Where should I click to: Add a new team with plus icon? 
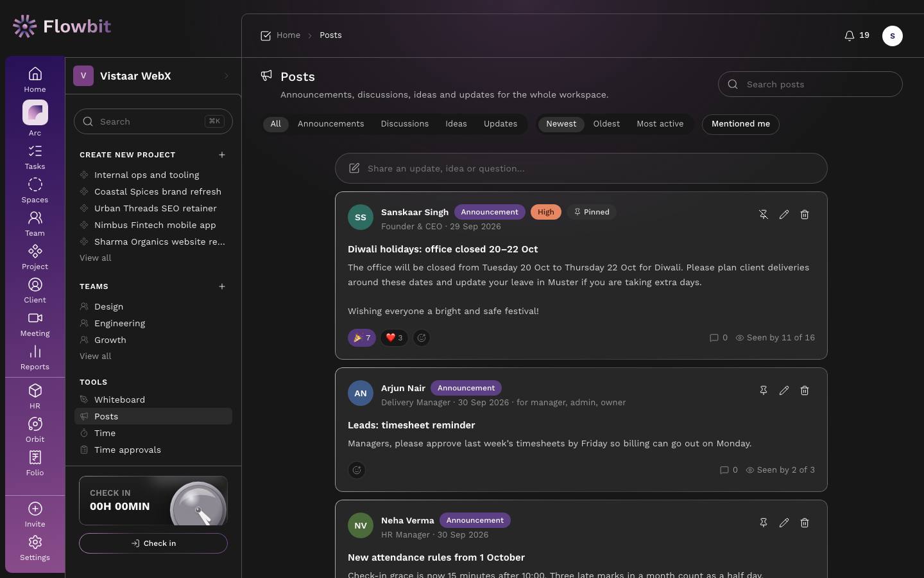(222, 286)
